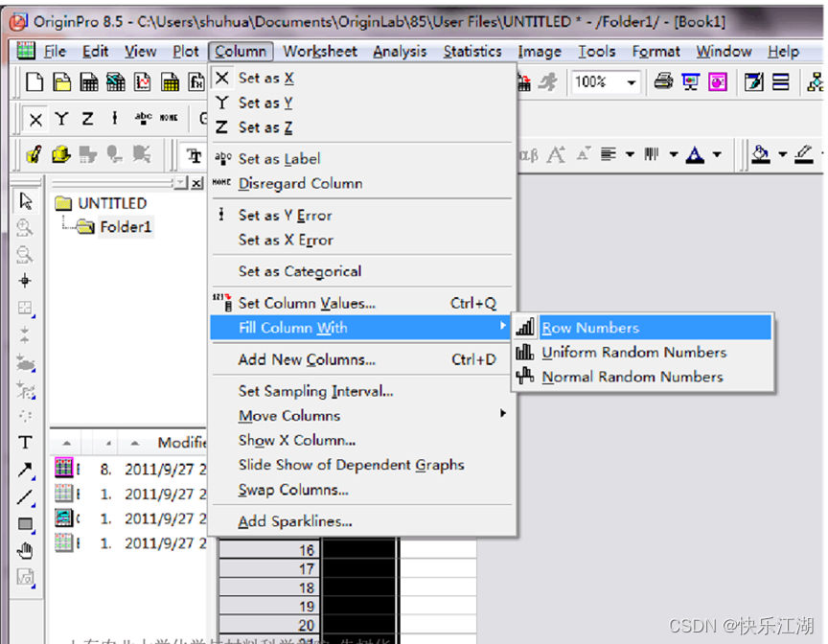Open the zoom 100% dropdown

click(631, 82)
